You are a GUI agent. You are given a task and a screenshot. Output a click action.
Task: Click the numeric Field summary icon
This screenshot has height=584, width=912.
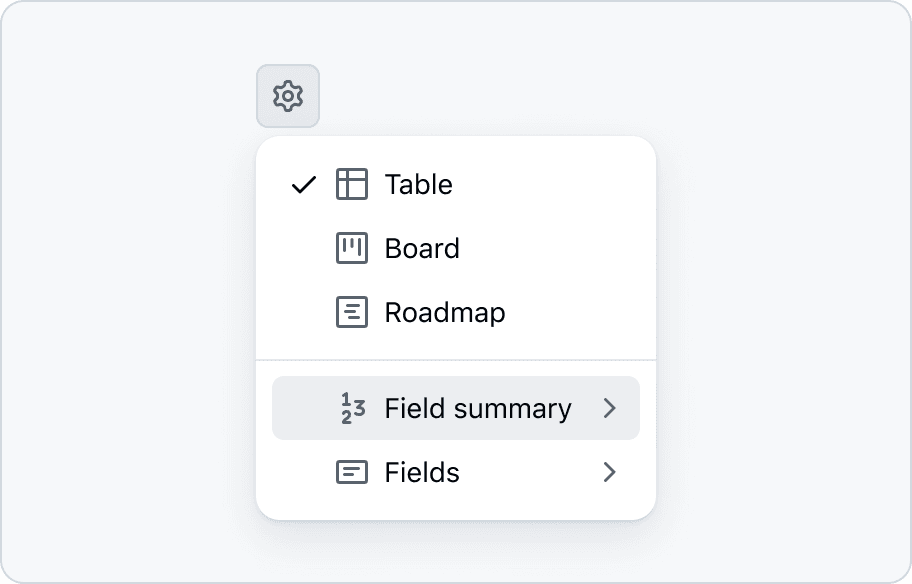(x=352, y=408)
